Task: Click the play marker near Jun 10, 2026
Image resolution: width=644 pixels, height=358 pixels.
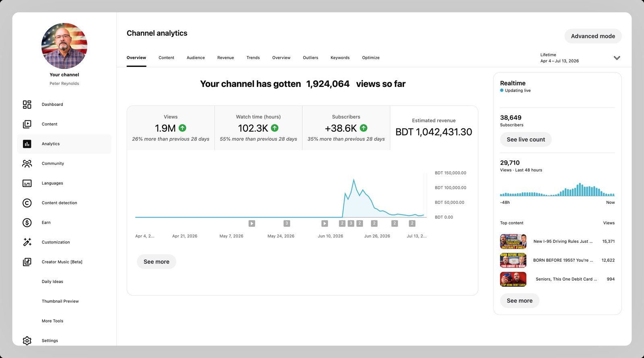Action: (x=324, y=223)
